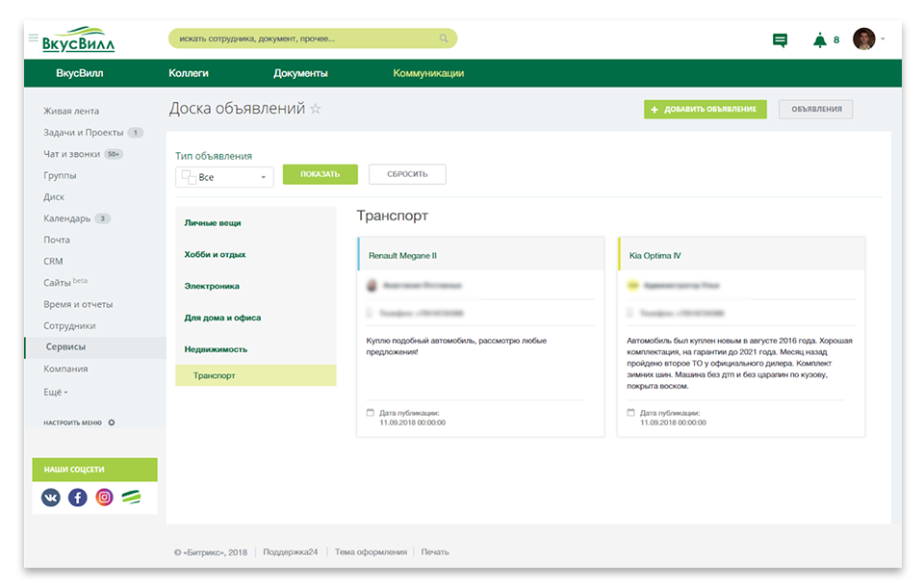This screenshot has height=587, width=924.
Task: Open Почта in the sidebar
Action: click(57, 240)
